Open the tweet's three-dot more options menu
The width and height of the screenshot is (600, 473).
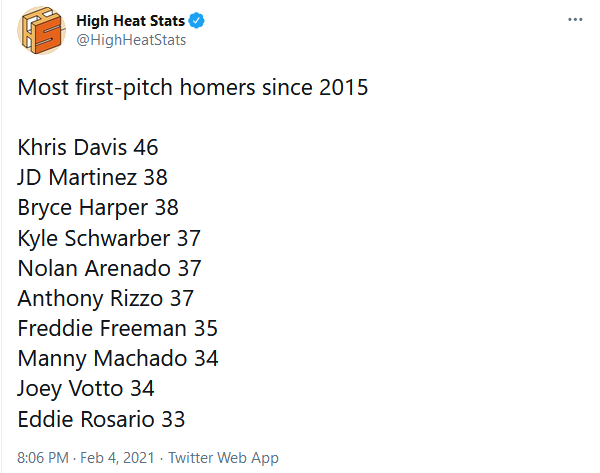click(575, 20)
